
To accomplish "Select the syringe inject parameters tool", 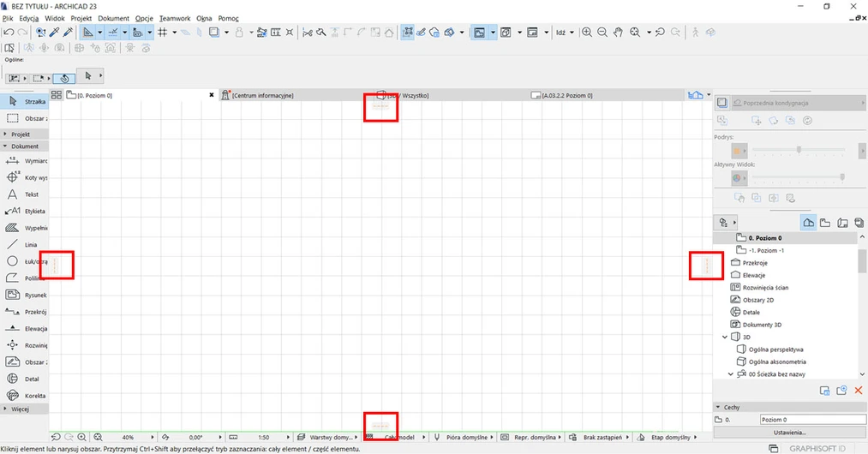I will pos(68,32).
